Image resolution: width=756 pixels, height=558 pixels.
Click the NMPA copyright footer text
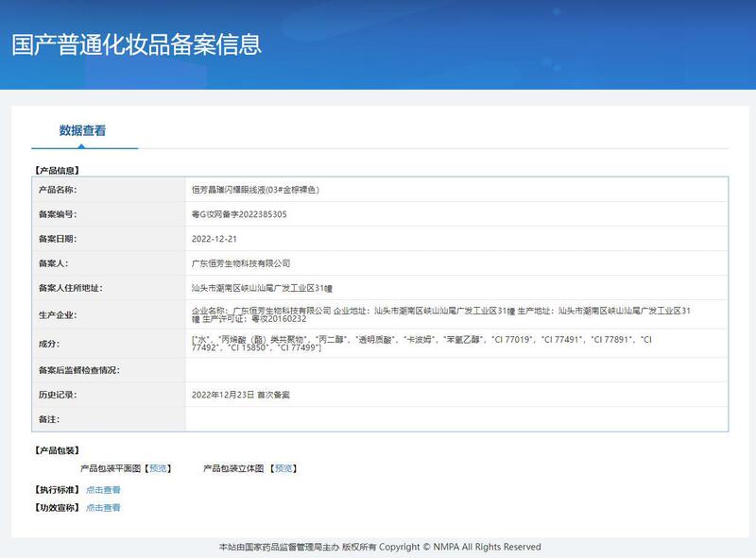pyautogui.click(x=380, y=547)
